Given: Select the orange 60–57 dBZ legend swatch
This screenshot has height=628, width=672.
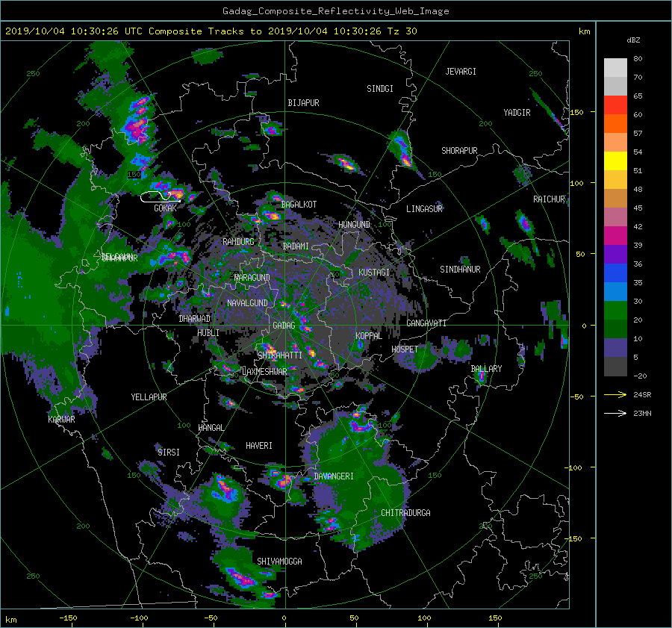Looking at the screenshot, I should tap(615, 124).
